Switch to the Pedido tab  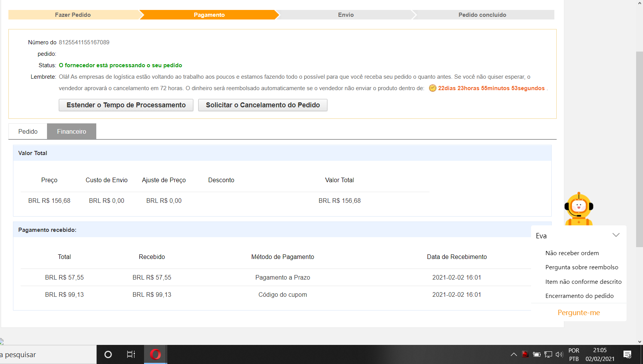(x=28, y=131)
